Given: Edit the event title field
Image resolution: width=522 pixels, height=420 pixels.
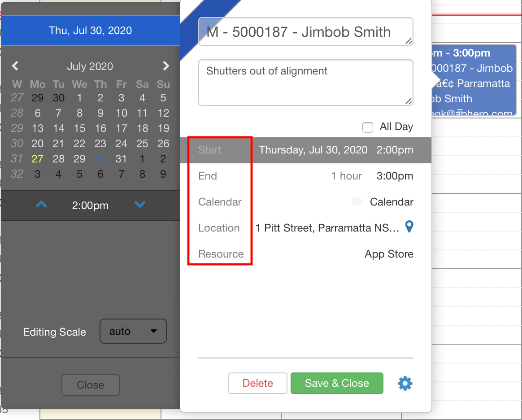Looking at the screenshot, I should [305, 32].
